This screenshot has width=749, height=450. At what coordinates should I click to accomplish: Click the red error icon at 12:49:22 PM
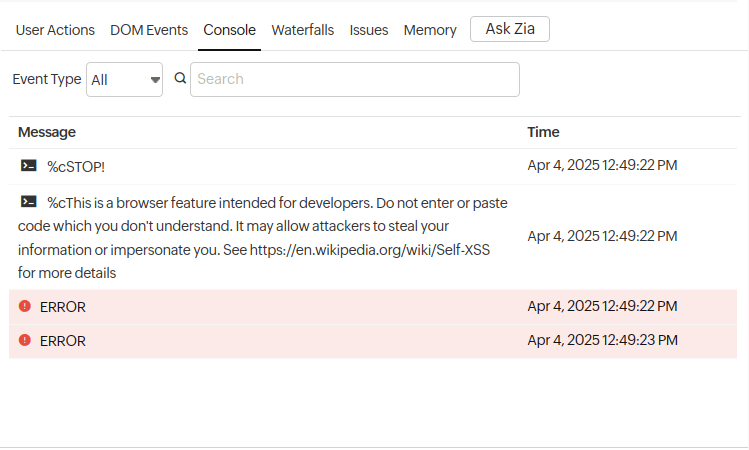pyautogui.click(x=25, y=306)
